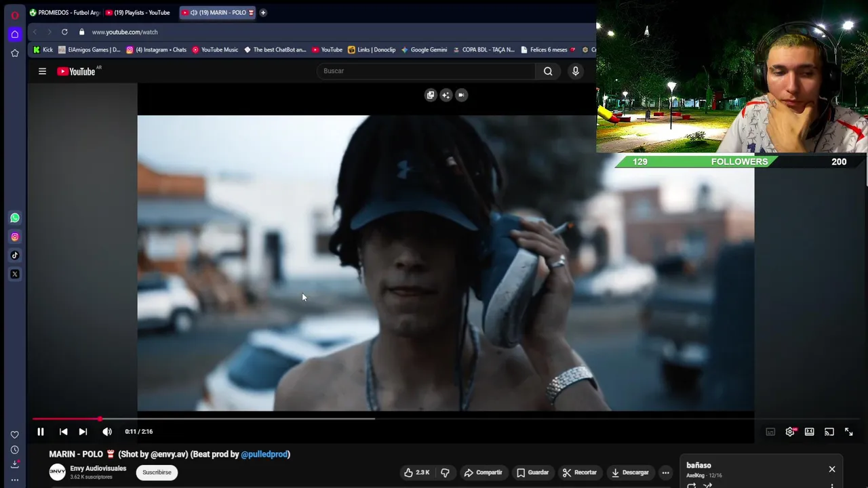The height and width of the screenshot is (488, 868).
Task: Focus the Buscar search field
Action: click(x=426, y=71)
